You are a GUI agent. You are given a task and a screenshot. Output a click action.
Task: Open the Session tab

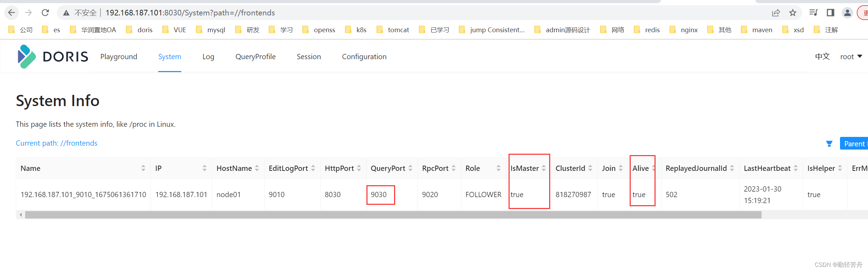coord(309,57)
